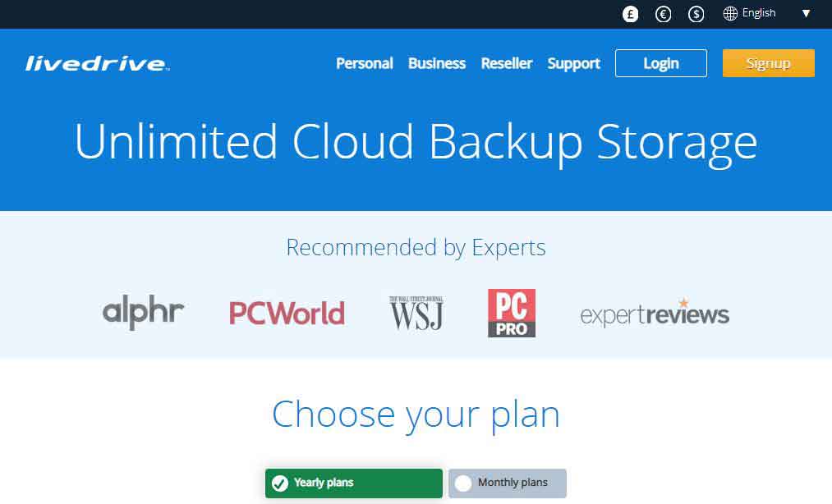Click the PCWorld logo

(287, 313)
